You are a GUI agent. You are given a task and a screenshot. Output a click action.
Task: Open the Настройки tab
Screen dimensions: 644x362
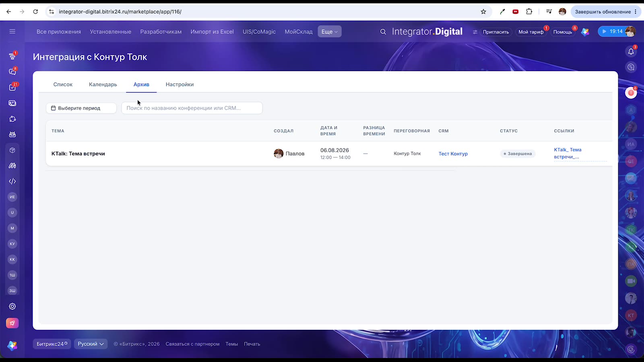(x=180, y=84)
